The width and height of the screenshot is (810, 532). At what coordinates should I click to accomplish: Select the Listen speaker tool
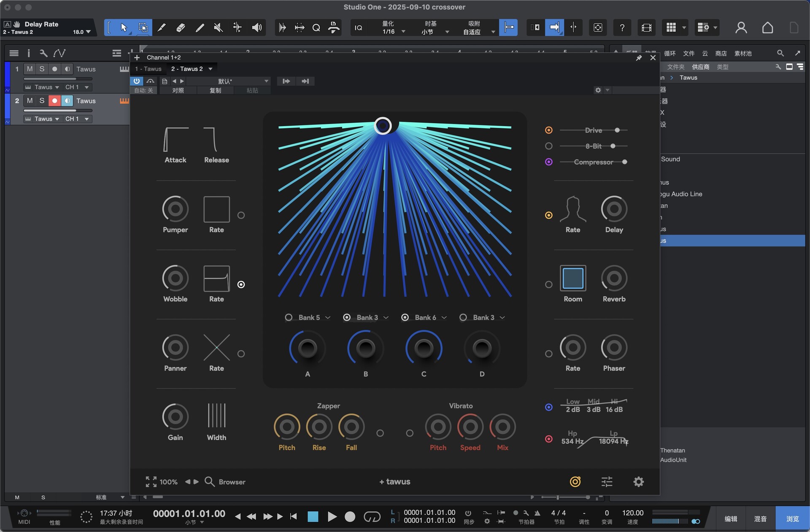tap(256, 28)
